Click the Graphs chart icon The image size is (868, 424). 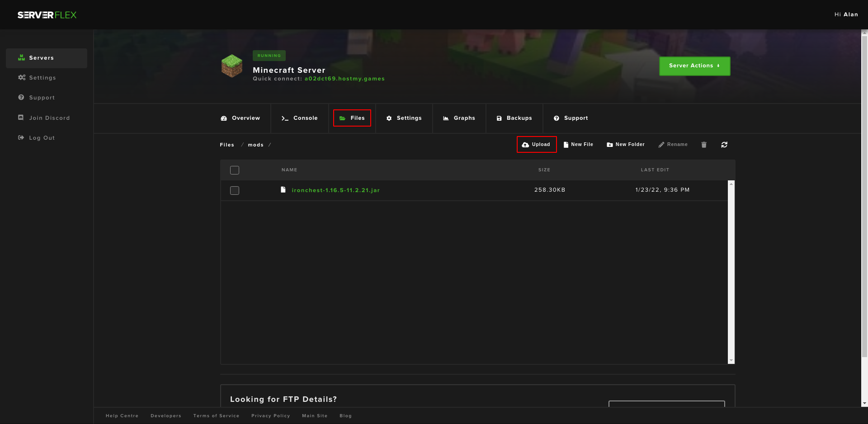[446, 118]
